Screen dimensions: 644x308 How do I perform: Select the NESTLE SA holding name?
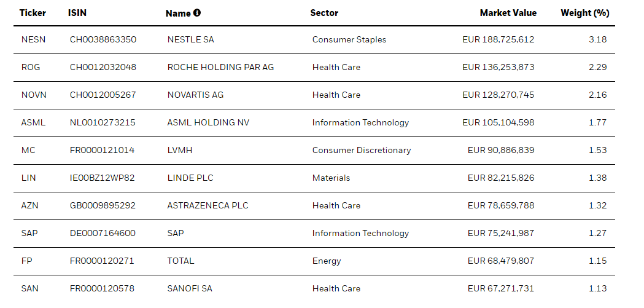pyautogui.click(x=190, y=39)
